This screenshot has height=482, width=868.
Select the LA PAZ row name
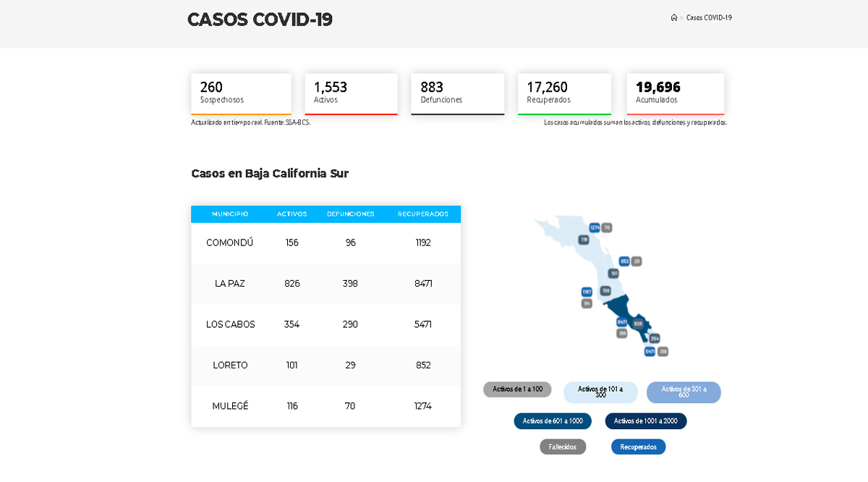pyautogui.click(x=230, y=284)
